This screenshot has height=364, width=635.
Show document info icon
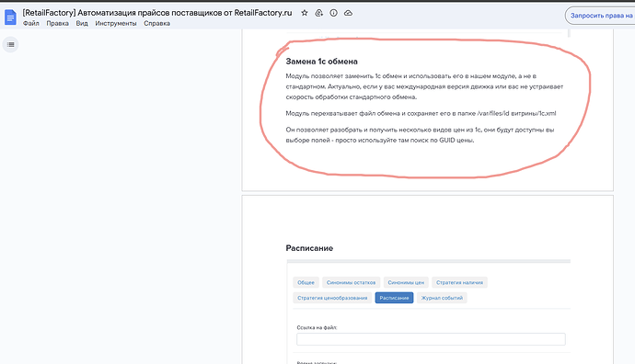333,13
